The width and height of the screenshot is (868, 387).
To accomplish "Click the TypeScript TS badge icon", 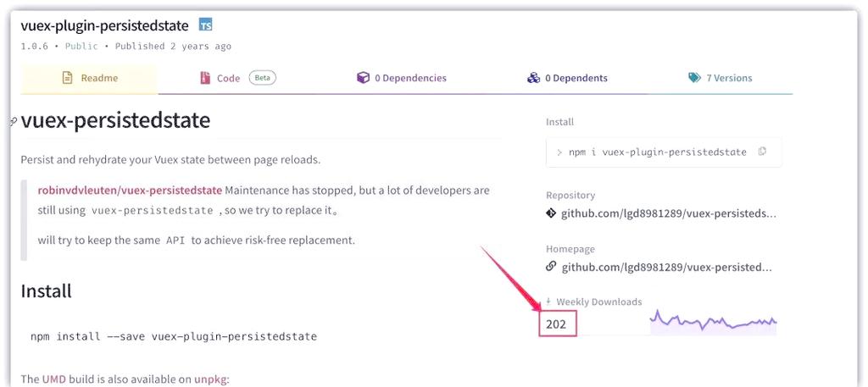I will 206,25.
